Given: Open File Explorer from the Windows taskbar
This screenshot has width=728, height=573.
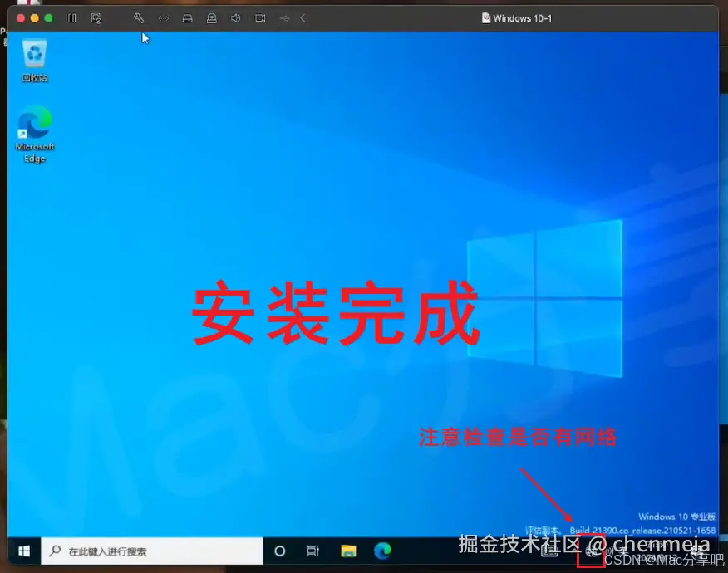Looking at the screenshot, I should tap(348, 551).
